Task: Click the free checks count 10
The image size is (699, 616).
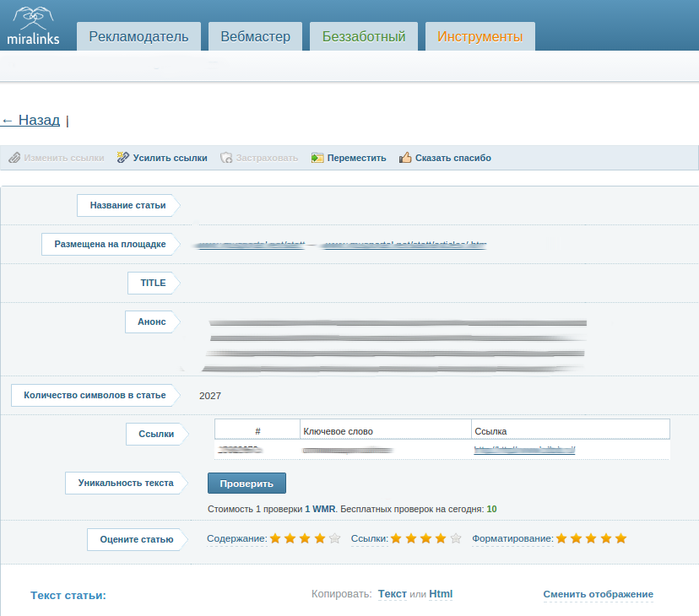Action: [491, 509]
